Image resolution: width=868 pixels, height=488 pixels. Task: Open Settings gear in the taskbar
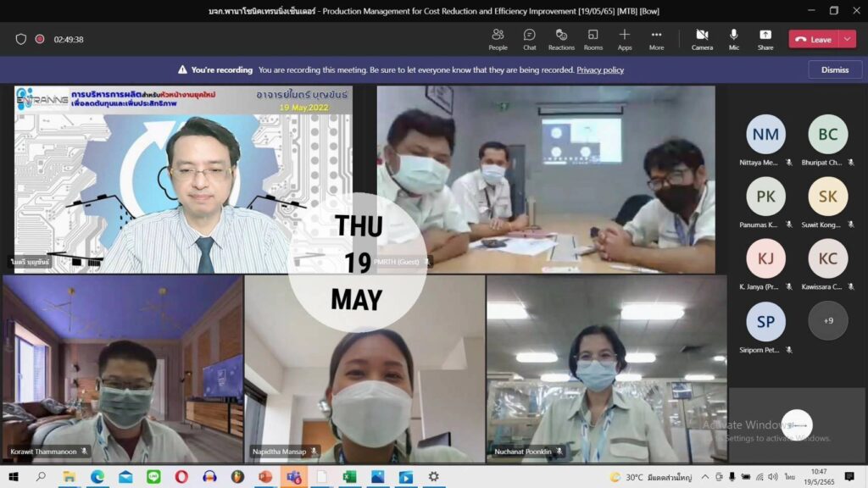(x=433, y=476)
